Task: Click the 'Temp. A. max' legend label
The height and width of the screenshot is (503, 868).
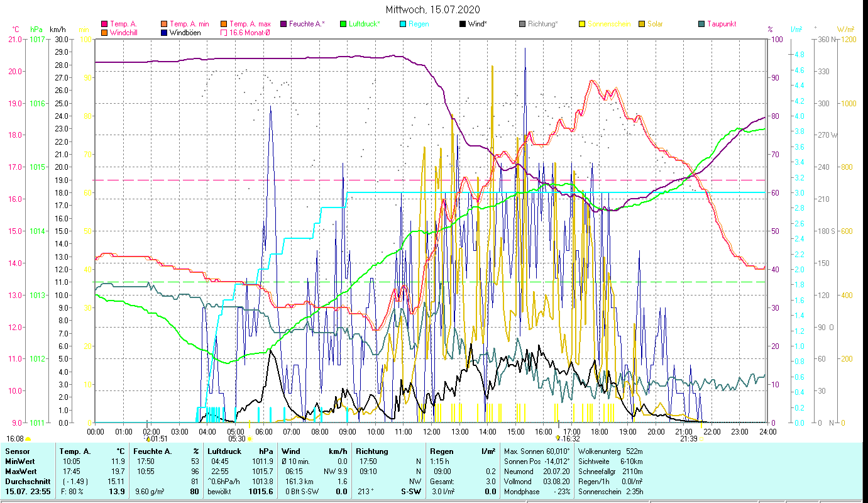Action: [250, 24]
